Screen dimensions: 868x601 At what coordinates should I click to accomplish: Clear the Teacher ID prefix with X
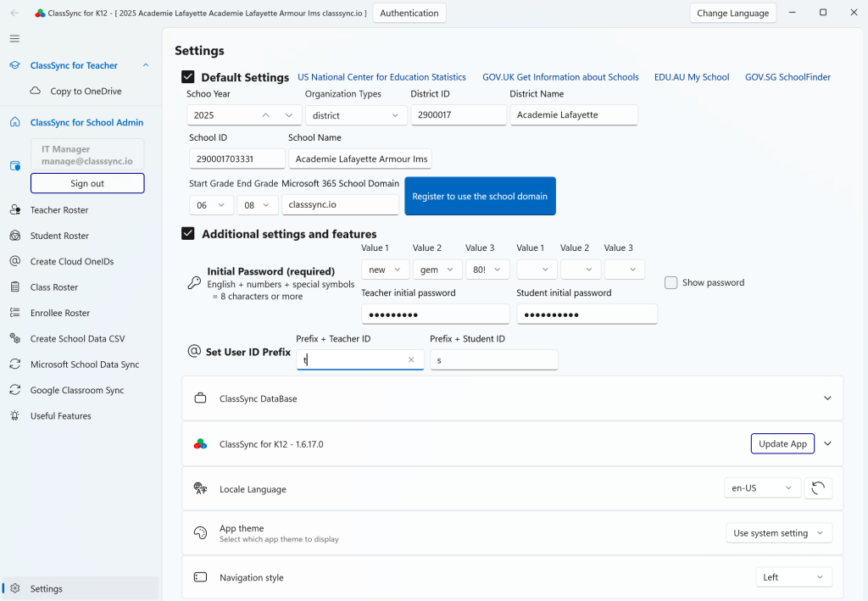pyautogui.click(x=411, y=359)
